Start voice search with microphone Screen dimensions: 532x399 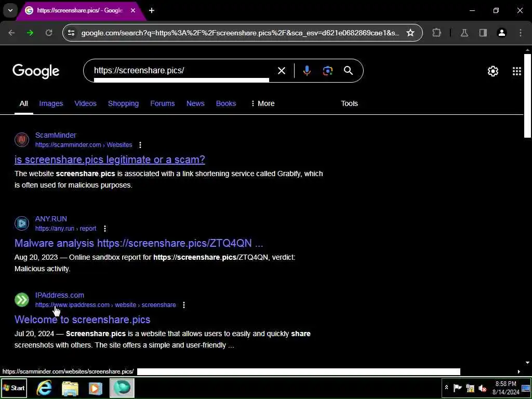click(307, 71)
